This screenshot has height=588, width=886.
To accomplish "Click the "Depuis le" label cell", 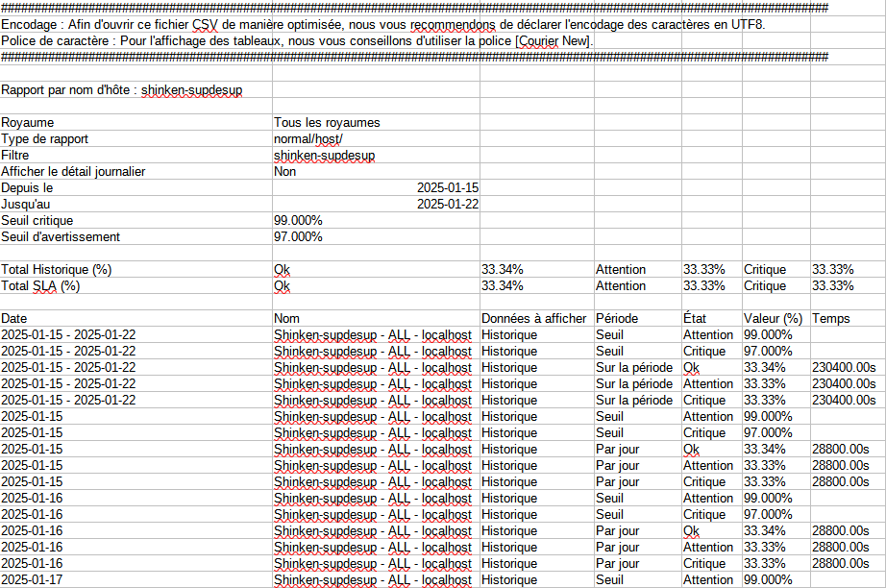I will pos(28,188).
